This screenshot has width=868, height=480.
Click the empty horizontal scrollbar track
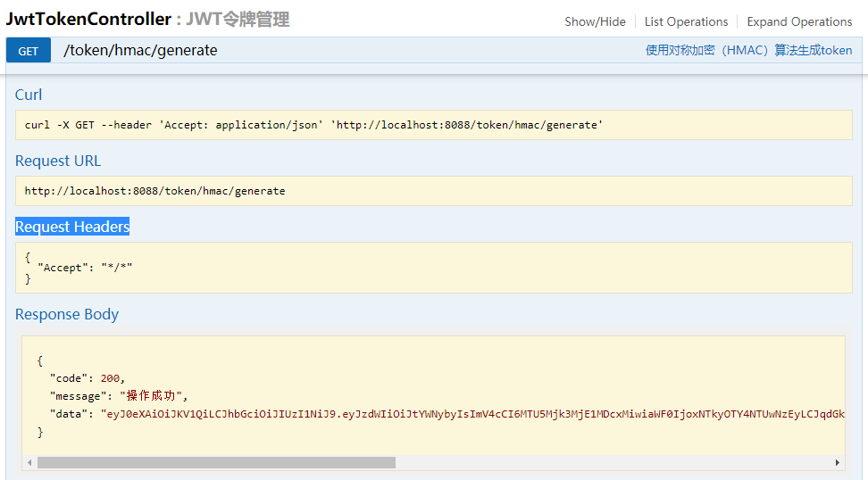613,462
